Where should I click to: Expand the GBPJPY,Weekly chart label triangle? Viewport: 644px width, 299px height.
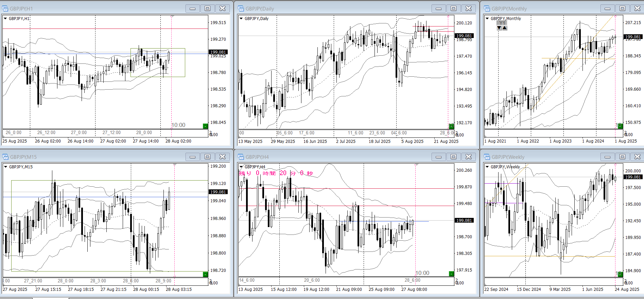(487, 167)
